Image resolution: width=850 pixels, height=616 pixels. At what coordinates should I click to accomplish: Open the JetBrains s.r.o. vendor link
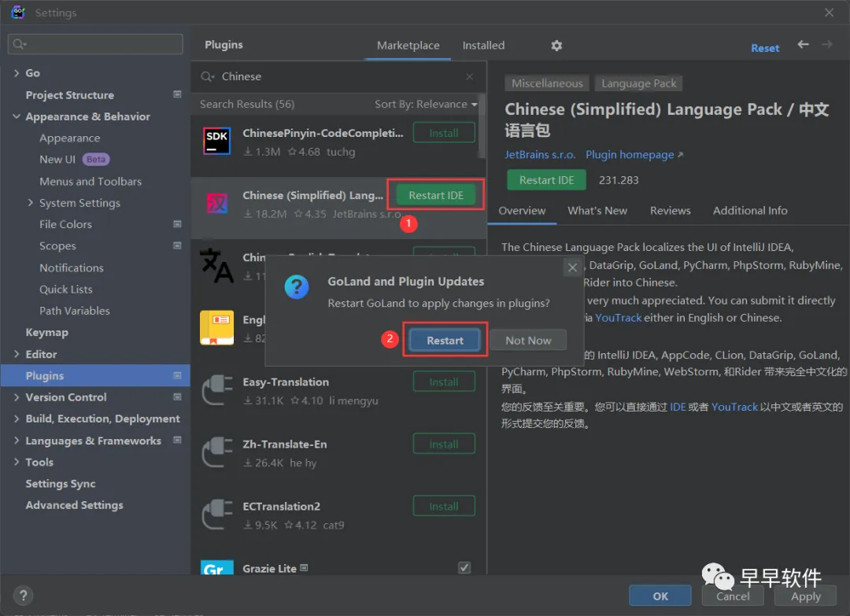[540, 155]
